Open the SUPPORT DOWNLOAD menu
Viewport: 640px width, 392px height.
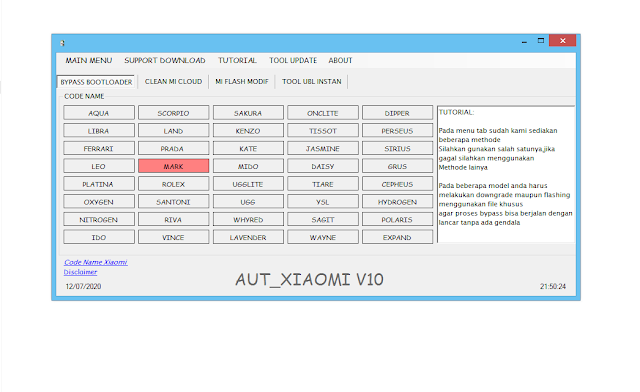point(165,60)
